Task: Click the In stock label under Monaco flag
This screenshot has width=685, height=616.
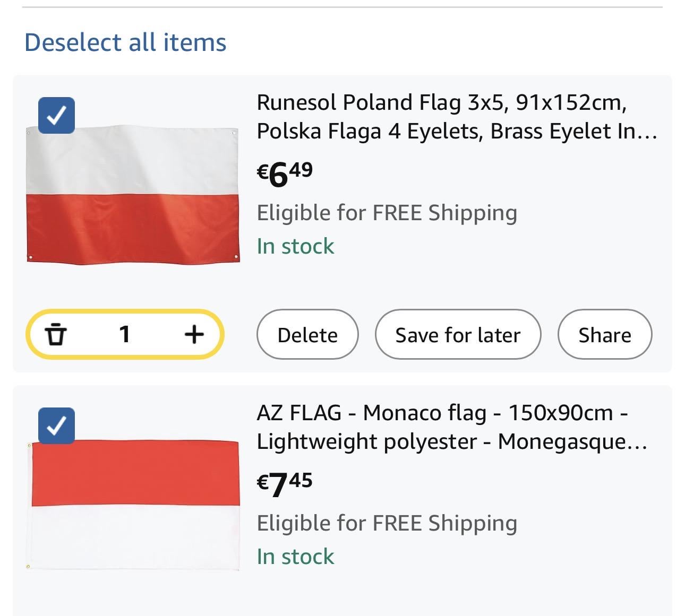Action: (295, 557)
